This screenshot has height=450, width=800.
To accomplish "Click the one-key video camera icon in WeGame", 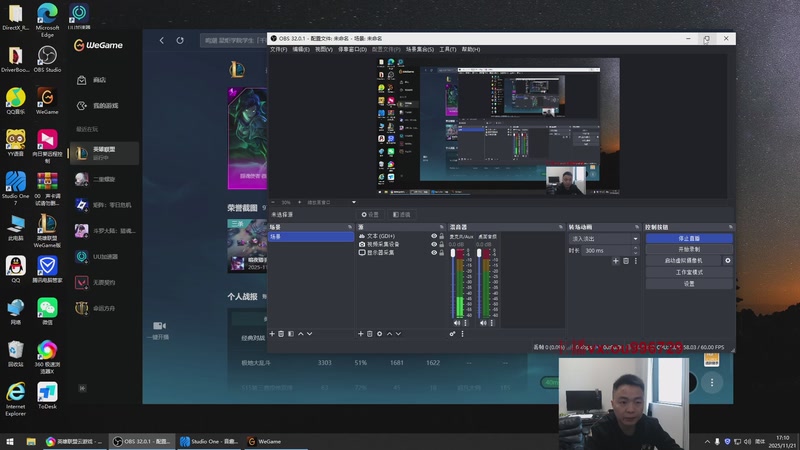I will (160, 326).
